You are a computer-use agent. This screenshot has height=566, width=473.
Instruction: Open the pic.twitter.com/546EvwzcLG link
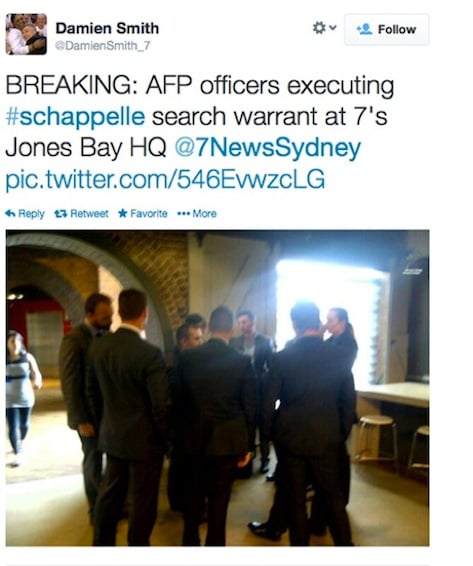165,179
